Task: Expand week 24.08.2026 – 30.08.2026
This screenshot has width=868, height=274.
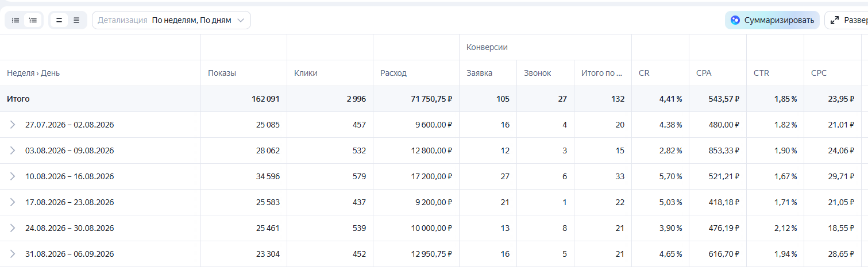Action: pos(13,228)
